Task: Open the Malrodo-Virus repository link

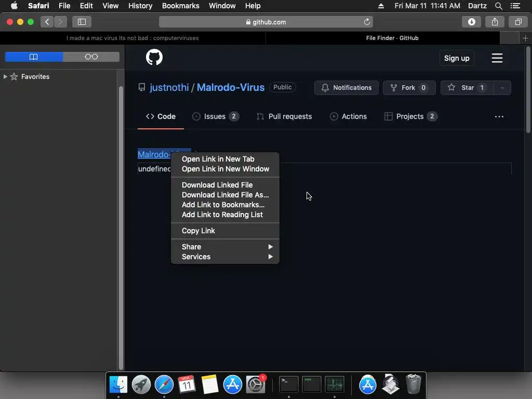Action: point(230,87)
